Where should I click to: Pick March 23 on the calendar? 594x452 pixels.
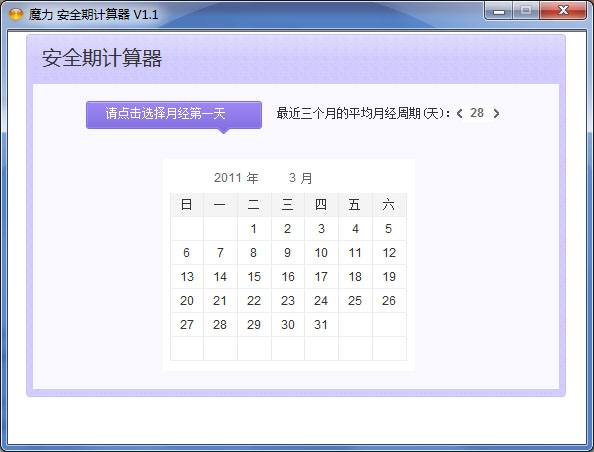tap(288, 300)
